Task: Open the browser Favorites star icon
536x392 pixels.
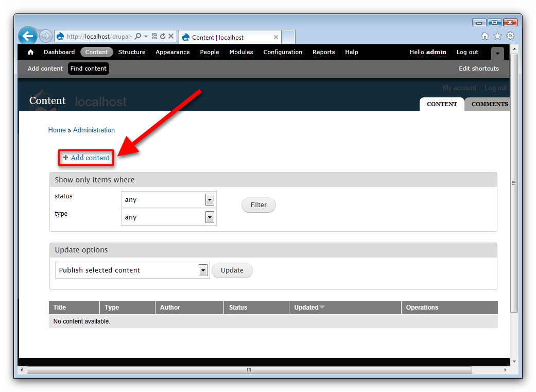Action: click(x=497, y=36)
